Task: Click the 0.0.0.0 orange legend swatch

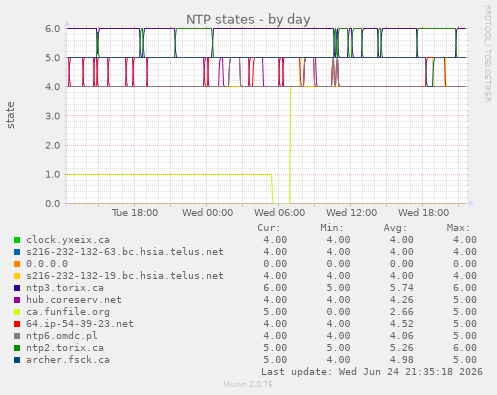Action: tap(17, 264)
